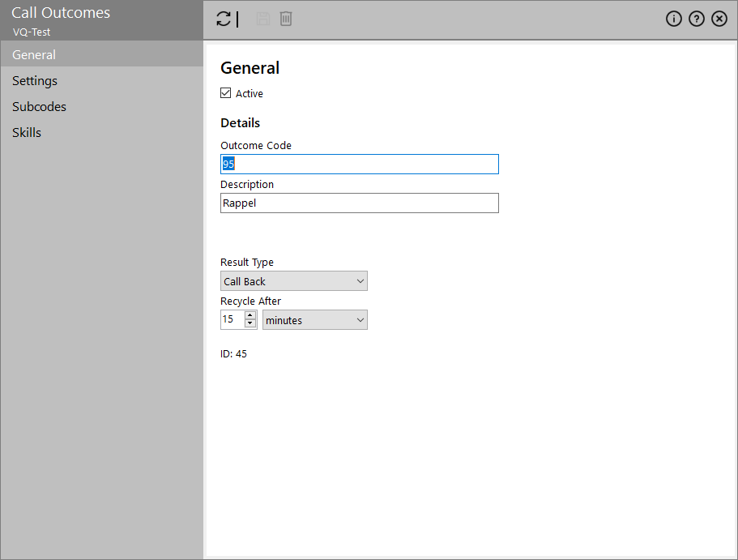Open the Subcodes section
The width and height of the screenshot is (738, 560).
pos(39,107)
